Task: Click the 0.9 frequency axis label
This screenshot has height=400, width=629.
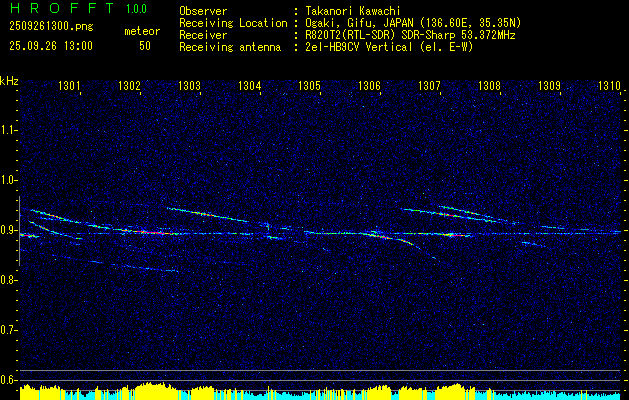Action: click(8, 230)
